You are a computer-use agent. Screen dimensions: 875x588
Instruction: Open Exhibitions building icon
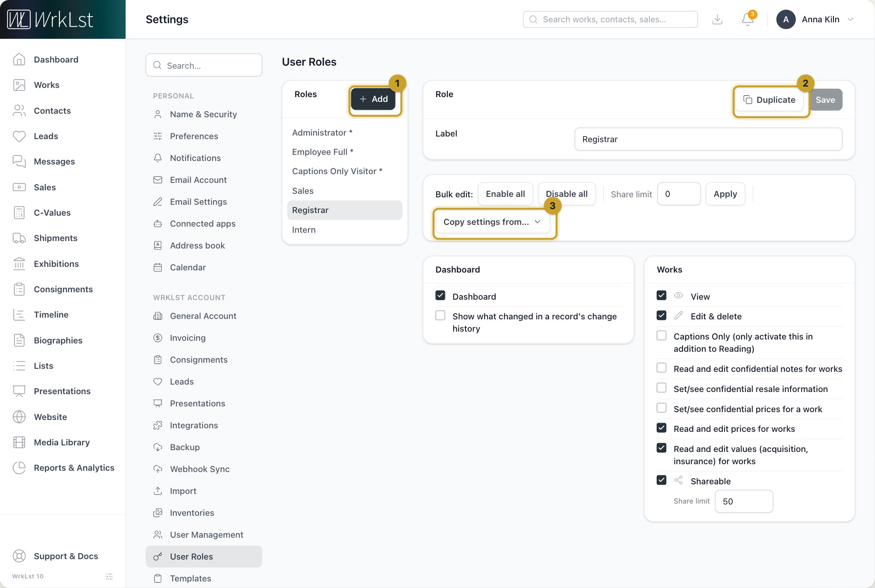tap(19, 264)
